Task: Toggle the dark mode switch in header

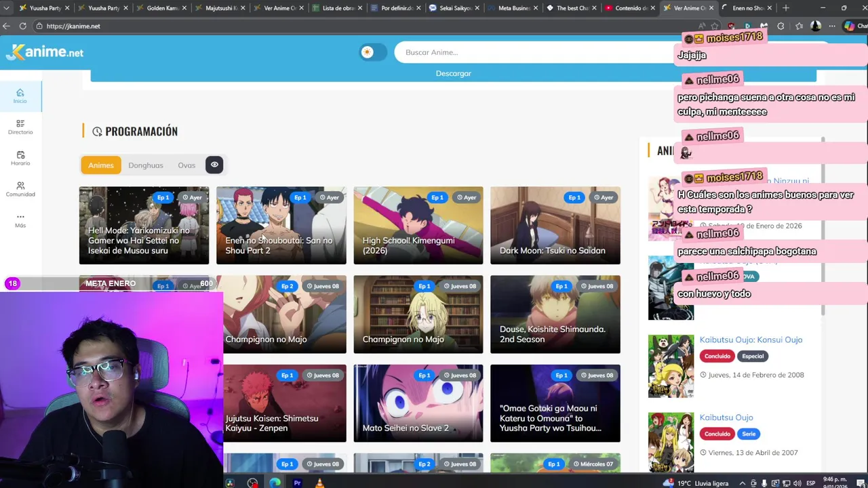Action: (372, 52)
